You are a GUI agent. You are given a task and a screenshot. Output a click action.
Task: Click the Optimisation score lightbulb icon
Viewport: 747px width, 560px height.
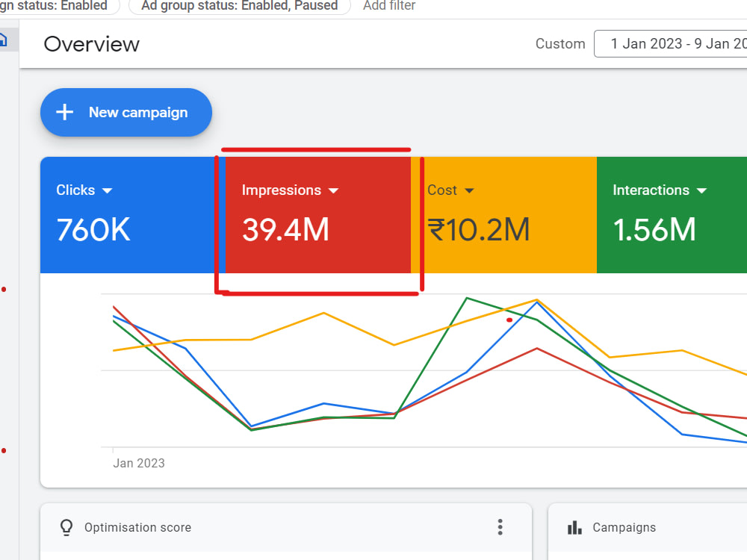pyautogui.click(x=66, y=527)
